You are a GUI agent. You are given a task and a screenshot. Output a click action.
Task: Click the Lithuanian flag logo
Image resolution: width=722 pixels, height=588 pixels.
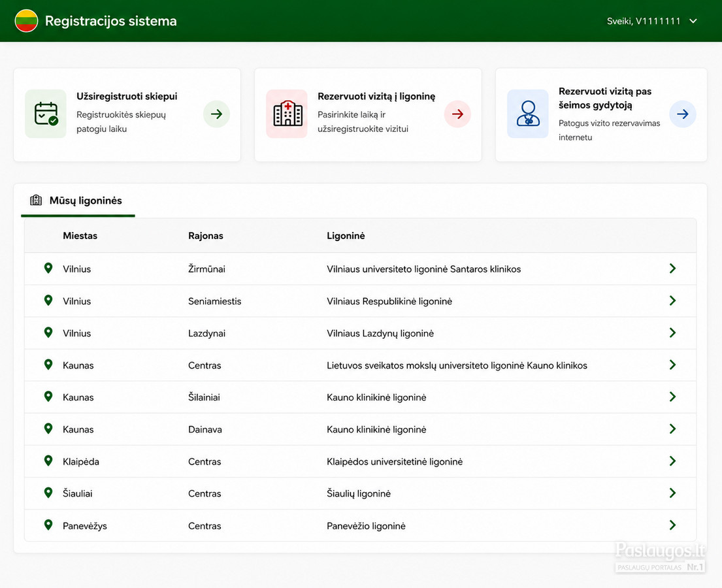coord(26,21)
